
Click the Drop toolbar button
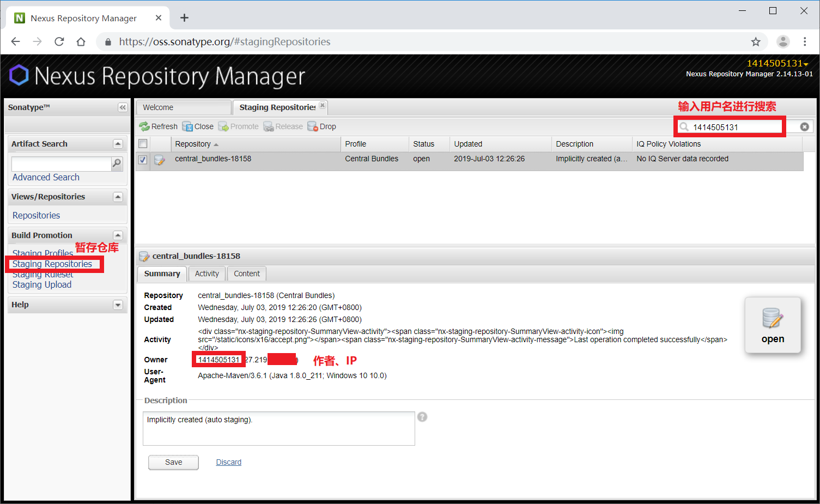click(322, 126)
